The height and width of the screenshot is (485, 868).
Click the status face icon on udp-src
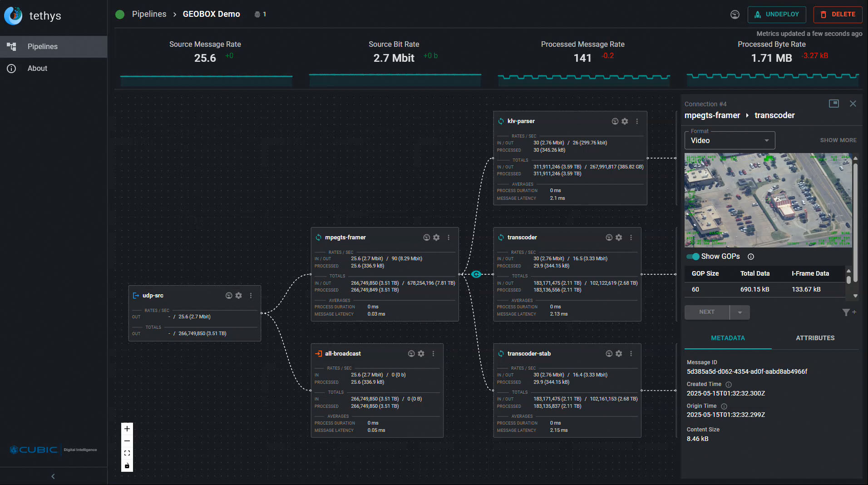click(x=229, y=296)
